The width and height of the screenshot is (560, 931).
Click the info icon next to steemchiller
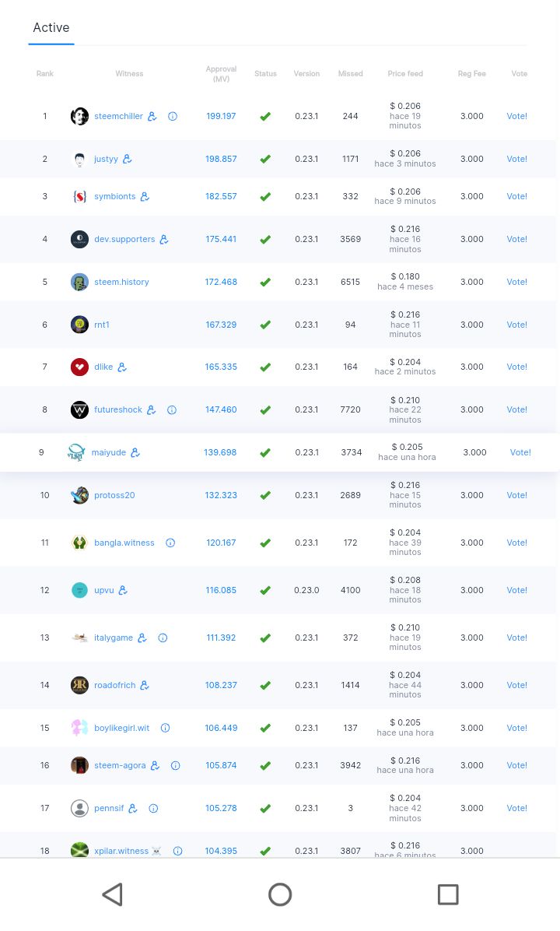coord(173,116)
